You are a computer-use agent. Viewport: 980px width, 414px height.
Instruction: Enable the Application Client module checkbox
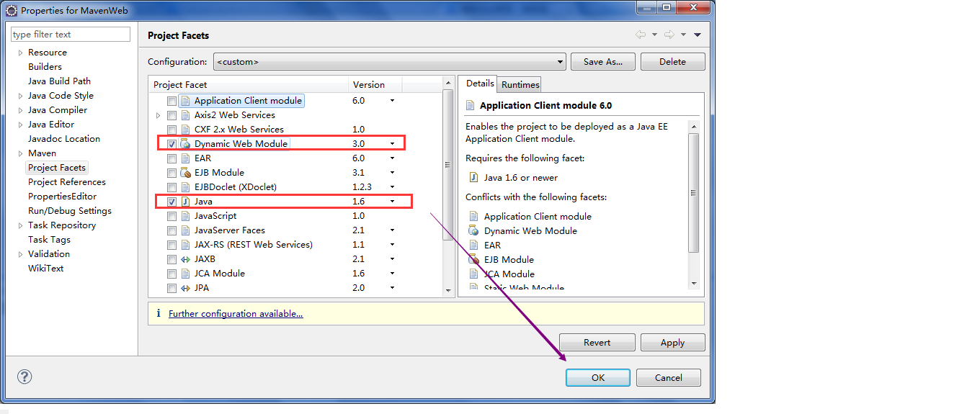[x=171, y=101]
